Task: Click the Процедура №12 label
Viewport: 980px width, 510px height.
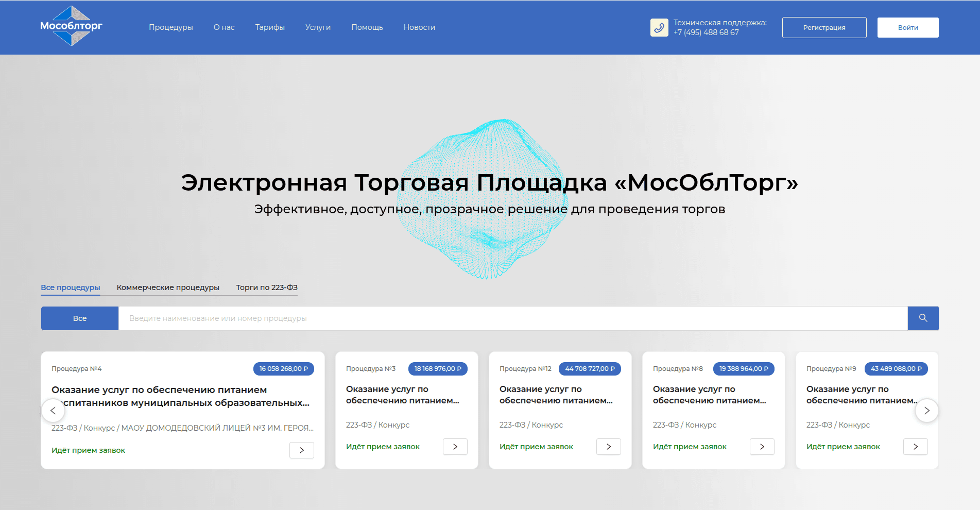Action: pos(525,369)
